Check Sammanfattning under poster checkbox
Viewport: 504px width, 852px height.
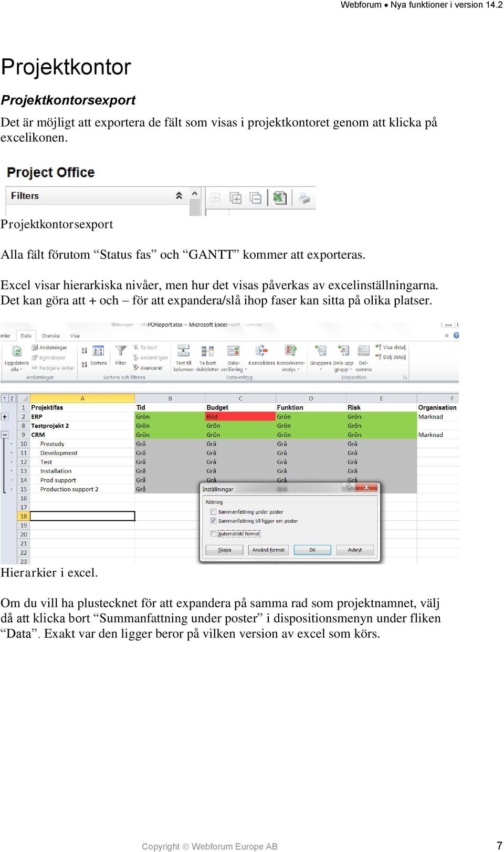(x=213, y=512)
